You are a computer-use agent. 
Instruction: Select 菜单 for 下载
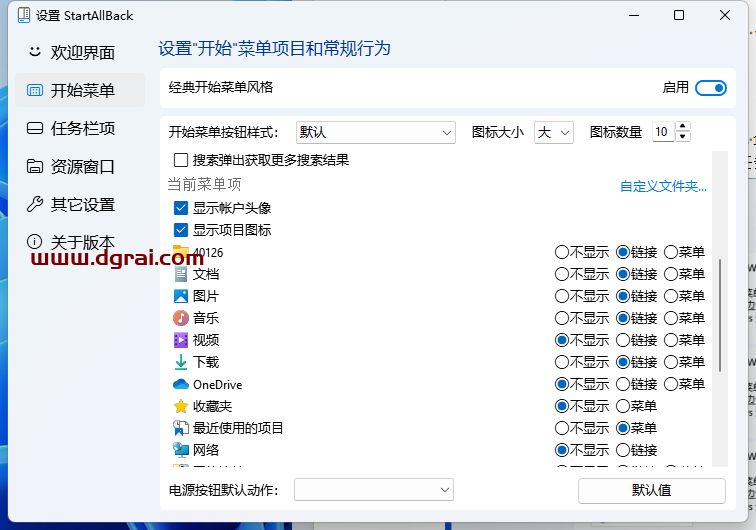point(671,362)
